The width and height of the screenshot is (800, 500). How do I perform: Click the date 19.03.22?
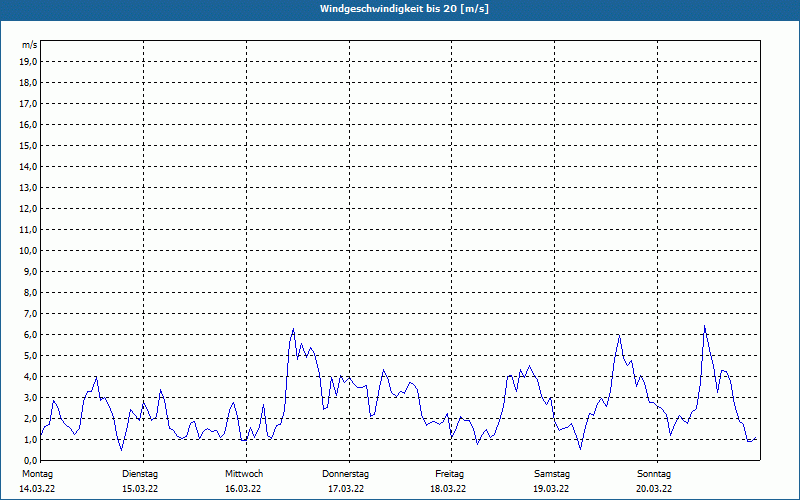coord(551,489)
